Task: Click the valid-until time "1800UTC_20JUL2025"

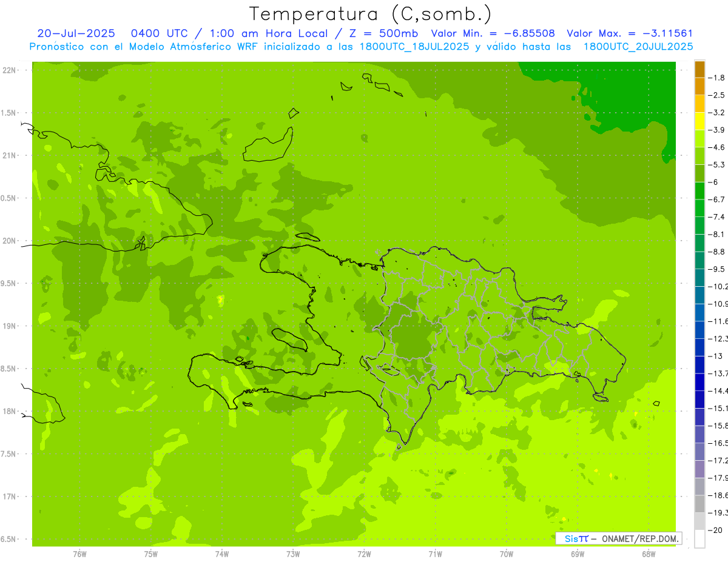Action: tap(638, 47)
